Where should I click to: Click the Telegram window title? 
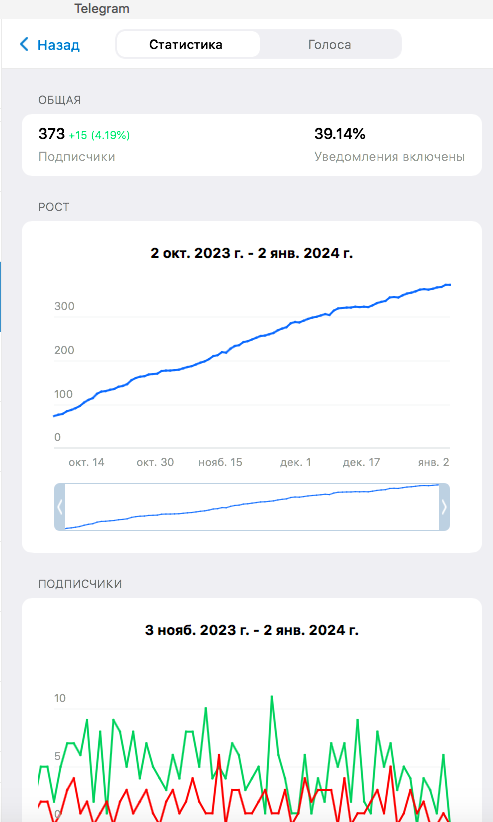[x=102, y=8]
